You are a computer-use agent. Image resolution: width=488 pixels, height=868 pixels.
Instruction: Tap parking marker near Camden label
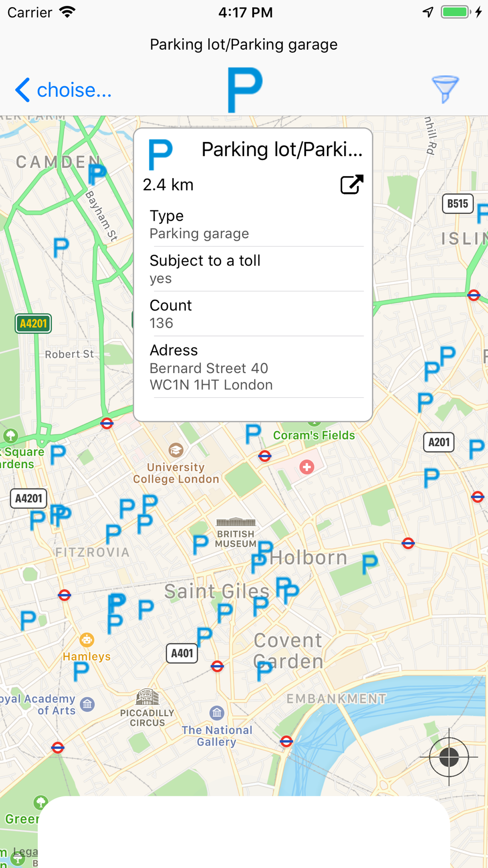tap(97, 174)
